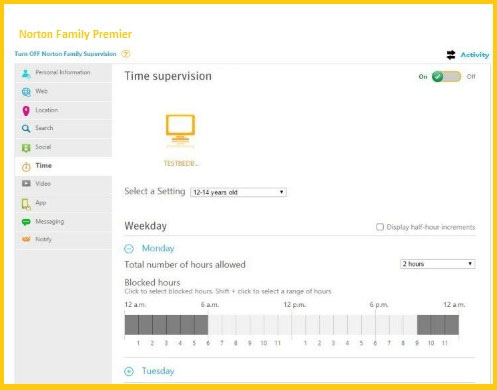Open the 12-14 years old setting dropdown

pos(238,192)
